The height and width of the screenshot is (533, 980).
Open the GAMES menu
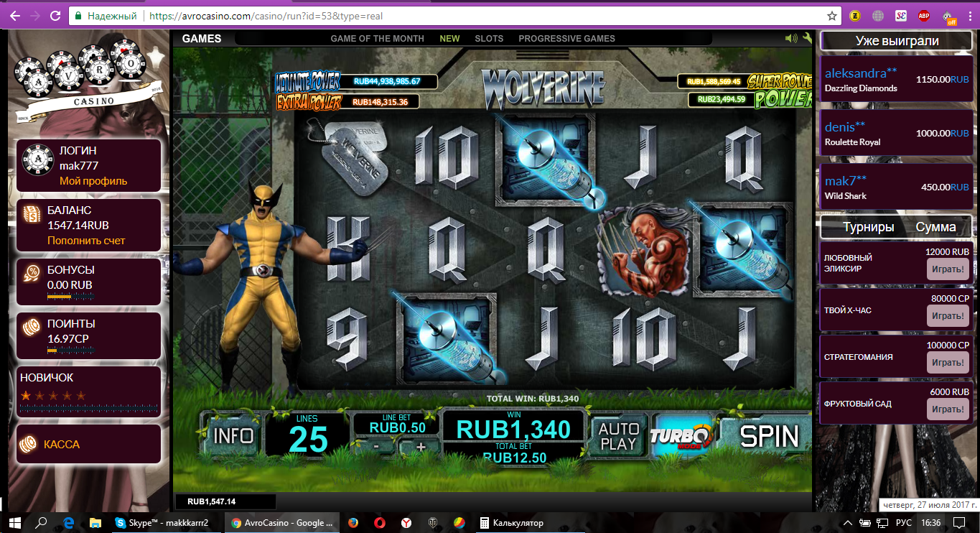tap(202, 39)
